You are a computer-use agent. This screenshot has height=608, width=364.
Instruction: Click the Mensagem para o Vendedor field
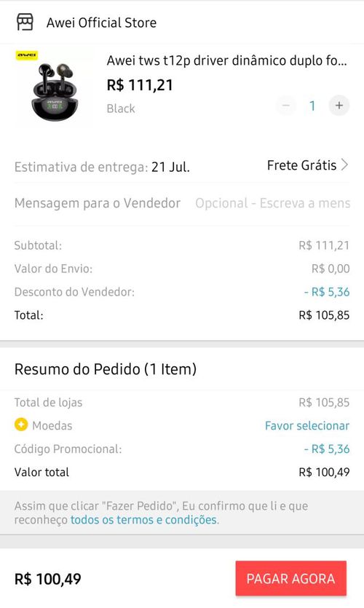[272, 203]
